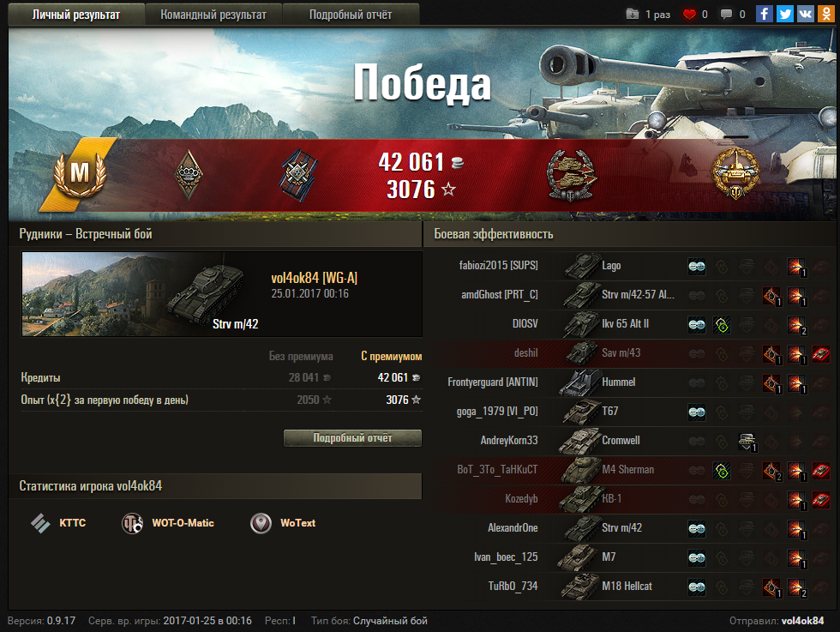Click the red heart likes icon

(x=689, y=14)
